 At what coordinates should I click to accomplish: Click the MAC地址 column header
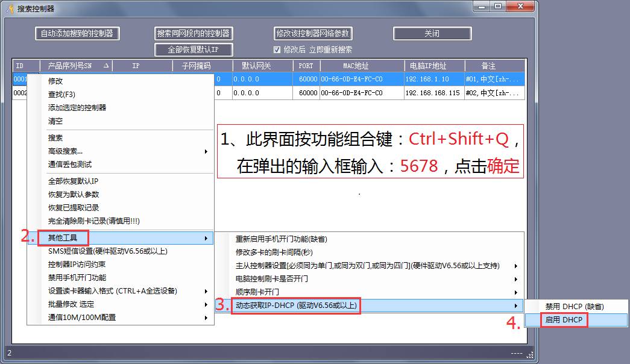[x=356, y=66]
